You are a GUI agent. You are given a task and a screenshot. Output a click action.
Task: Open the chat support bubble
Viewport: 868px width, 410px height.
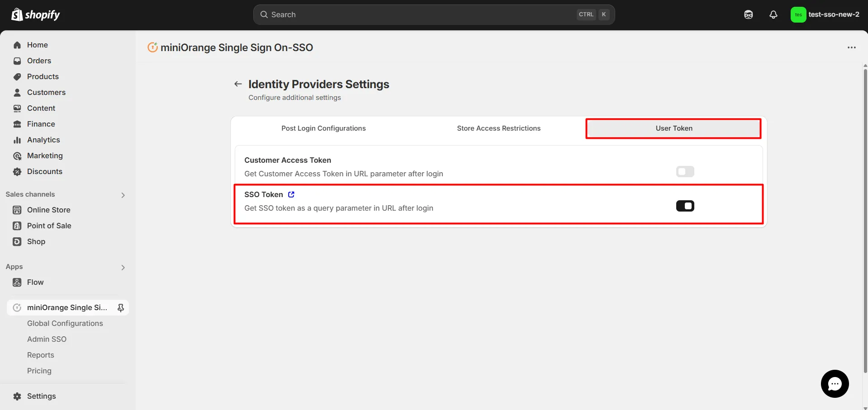tap(835, 384)
